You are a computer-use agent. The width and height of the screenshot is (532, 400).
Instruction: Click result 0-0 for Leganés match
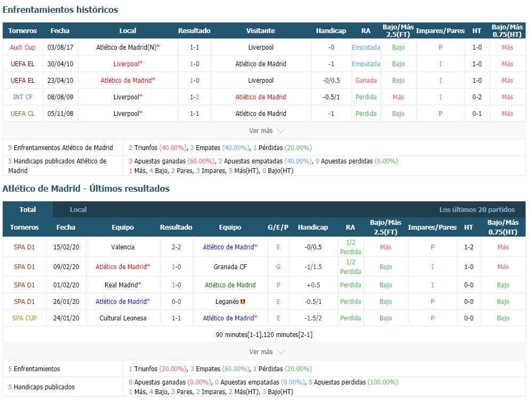click(x=176, y=302)
